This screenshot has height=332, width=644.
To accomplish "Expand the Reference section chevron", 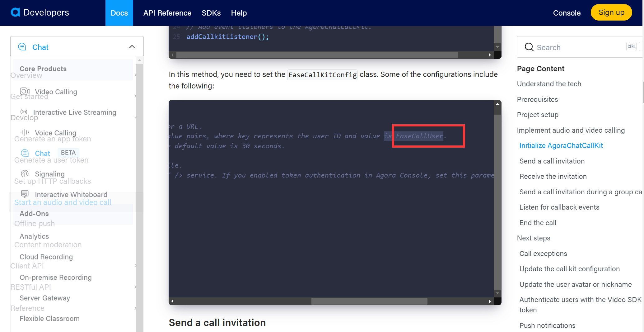I will pos(135,308).
